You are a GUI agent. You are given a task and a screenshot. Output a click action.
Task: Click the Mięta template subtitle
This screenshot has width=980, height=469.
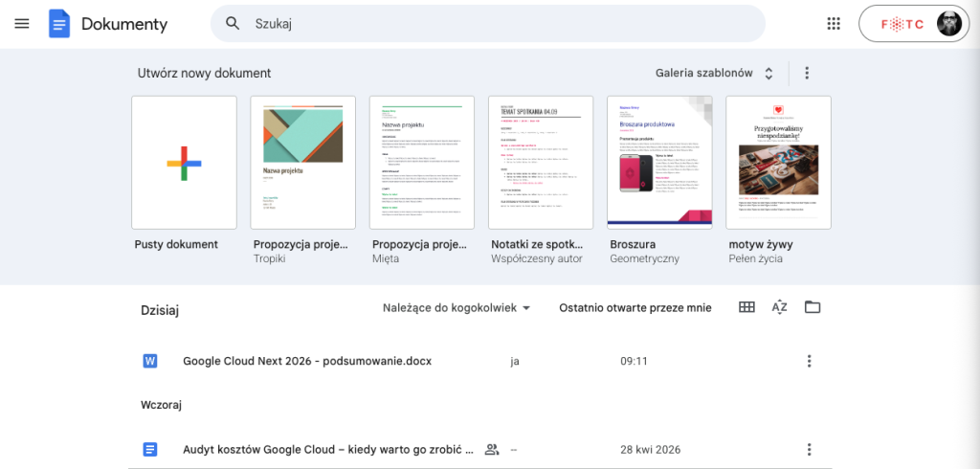[x=386, y=258]
